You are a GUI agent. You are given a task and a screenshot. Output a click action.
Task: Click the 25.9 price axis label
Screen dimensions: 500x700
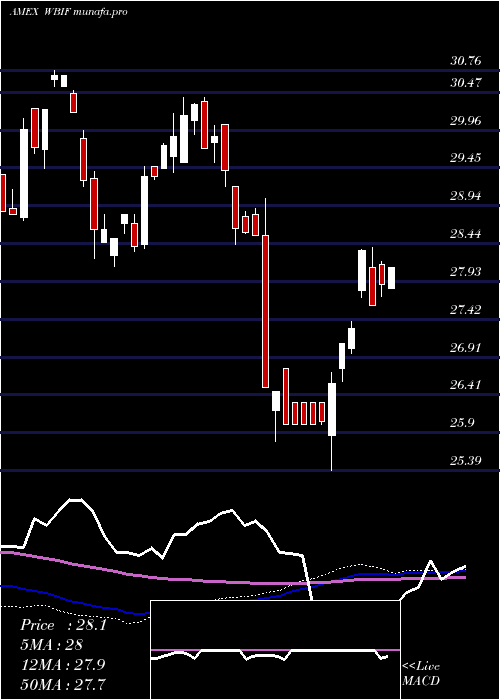[x=462, y=422]
